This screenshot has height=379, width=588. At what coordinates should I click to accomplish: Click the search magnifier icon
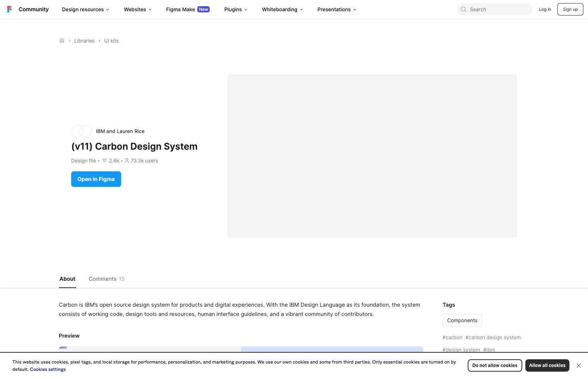[463, 9]
